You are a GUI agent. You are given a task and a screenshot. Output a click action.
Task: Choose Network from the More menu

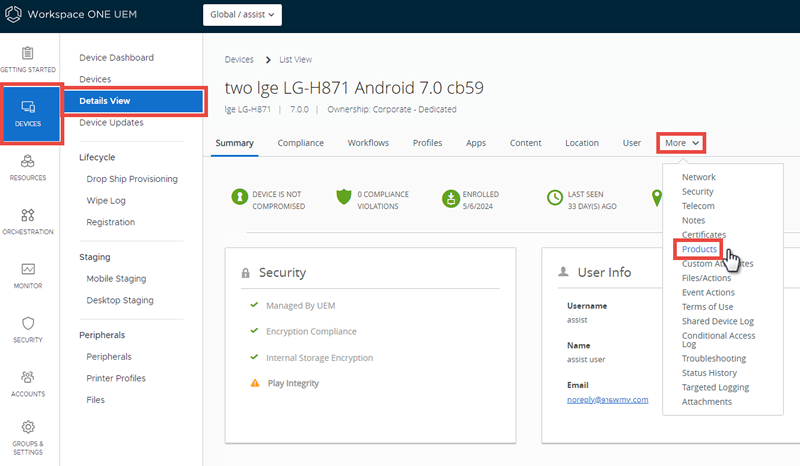(698, 177)
